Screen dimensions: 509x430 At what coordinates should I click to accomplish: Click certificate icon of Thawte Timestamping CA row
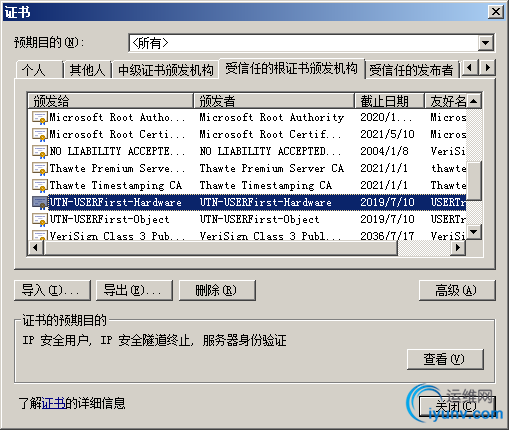tap(39, 186)
